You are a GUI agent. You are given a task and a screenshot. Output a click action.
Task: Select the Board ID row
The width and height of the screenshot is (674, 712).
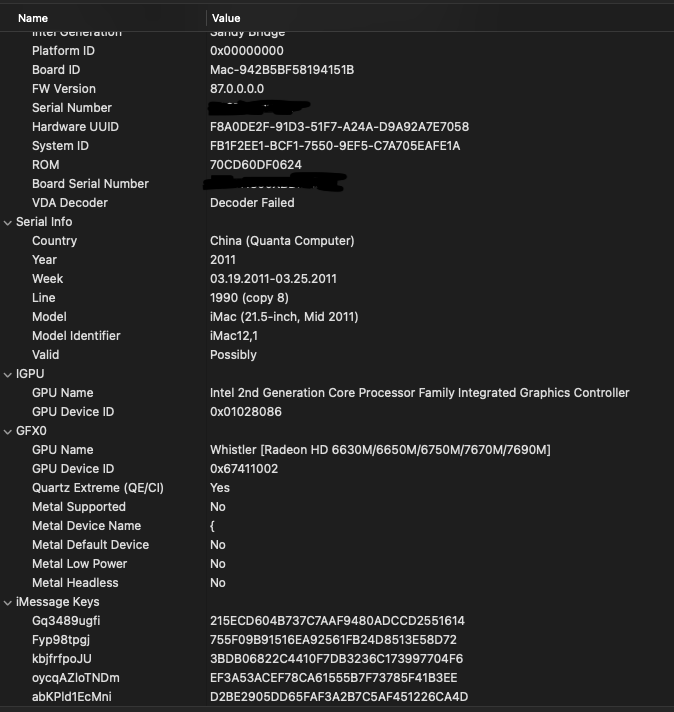tap(56, 70)
